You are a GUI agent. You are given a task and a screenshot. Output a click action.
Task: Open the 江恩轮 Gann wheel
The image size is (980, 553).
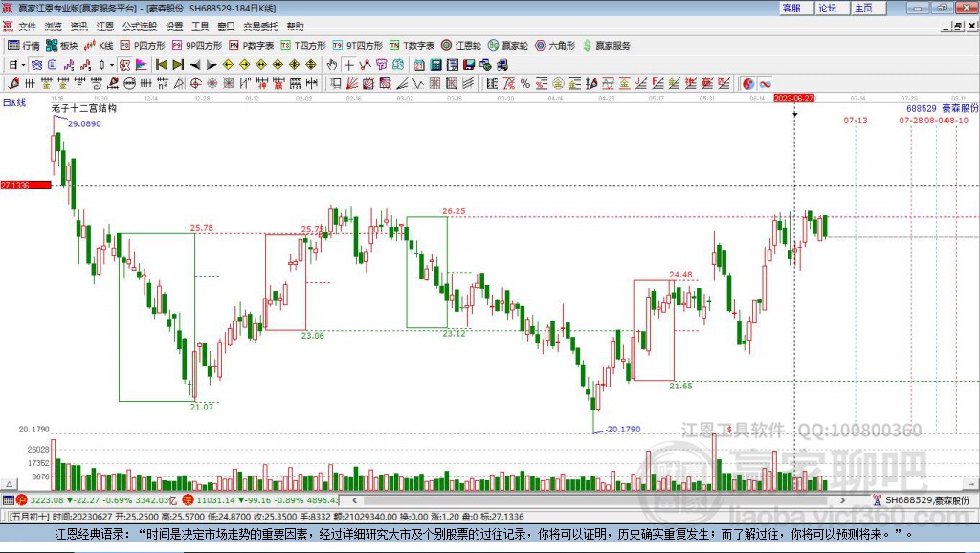[x=460, y=46]
